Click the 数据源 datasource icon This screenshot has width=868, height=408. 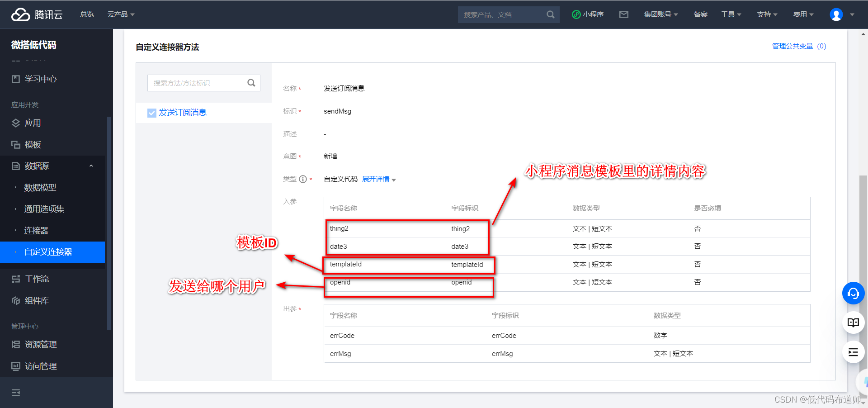(16, 166)
